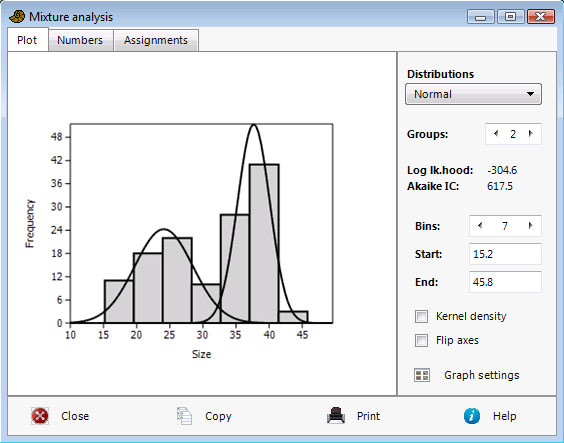
Task: Maximize the Mixture analysis window
Action: click(x=510, y=17)
